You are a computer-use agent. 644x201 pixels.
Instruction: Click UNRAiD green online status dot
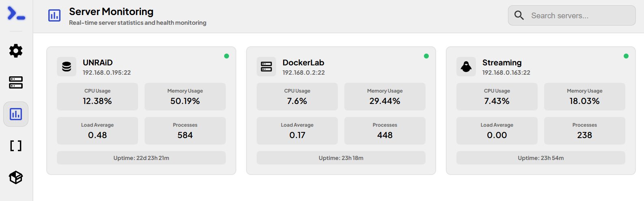click(227, 56)
